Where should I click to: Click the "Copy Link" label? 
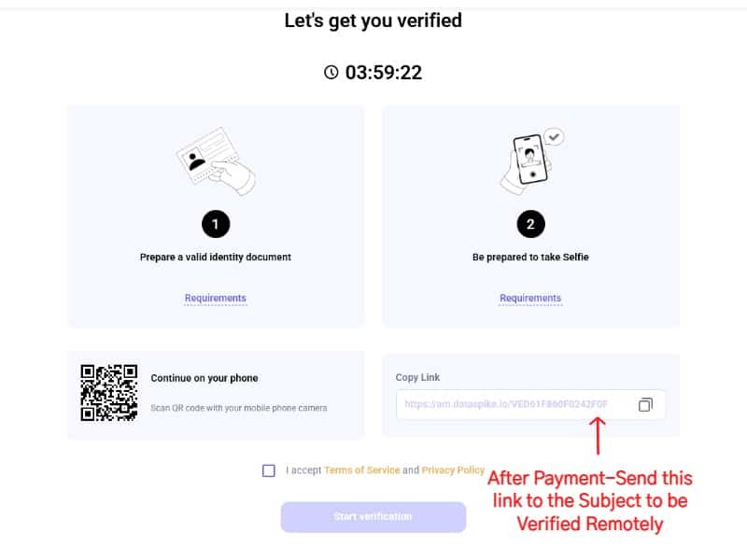(x=417, y=377)
